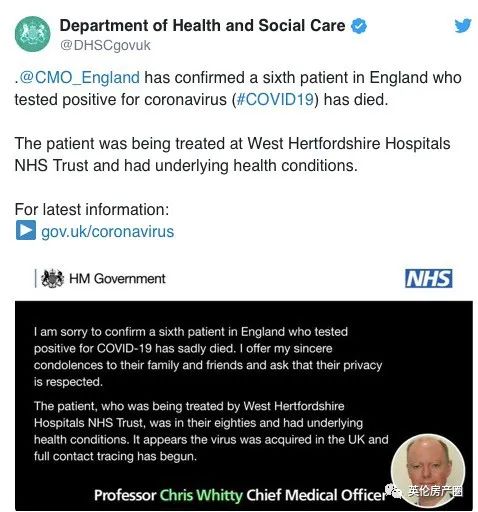Viewport: 478px width, 512px height.
Task: Click the blue NHS logo
Action: (428, 278)
